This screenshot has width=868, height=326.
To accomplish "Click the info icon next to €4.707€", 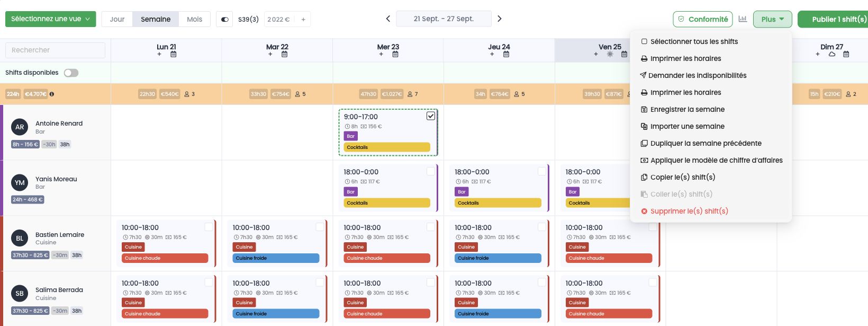I will [51, 94].
